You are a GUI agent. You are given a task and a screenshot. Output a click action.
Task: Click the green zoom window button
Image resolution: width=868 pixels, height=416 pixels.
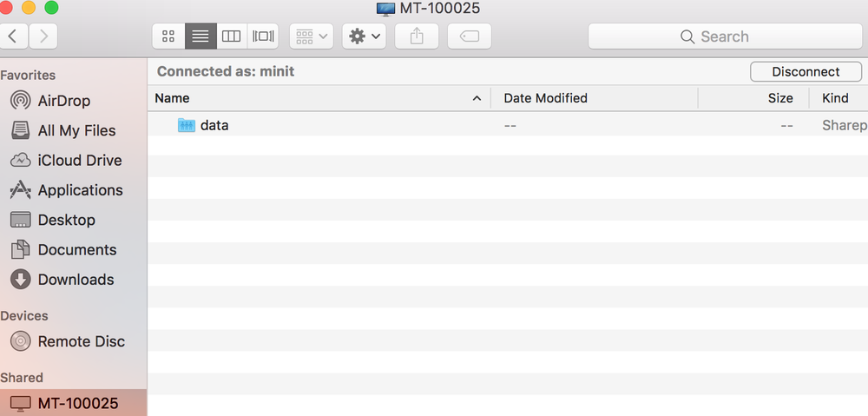[x=51, y=7]
